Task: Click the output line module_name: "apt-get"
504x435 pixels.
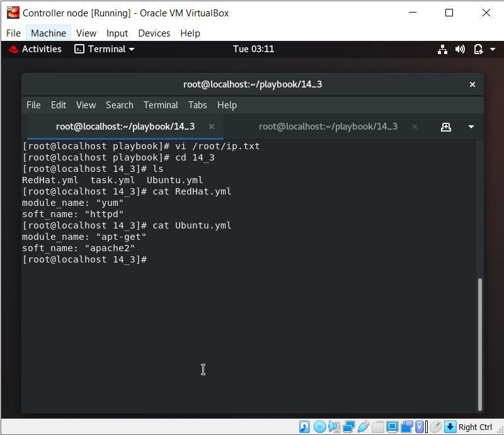Action: [x=84, y=237]
